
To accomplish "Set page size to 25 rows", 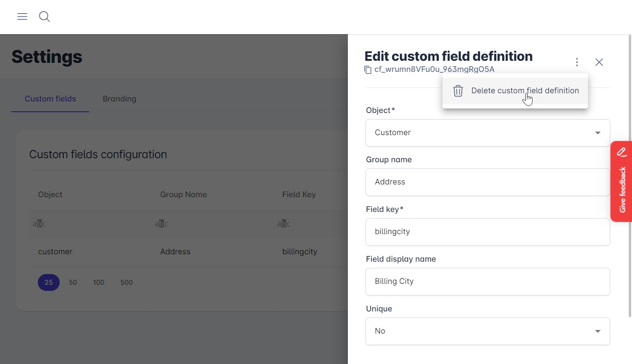I will (x=49, y=282).
